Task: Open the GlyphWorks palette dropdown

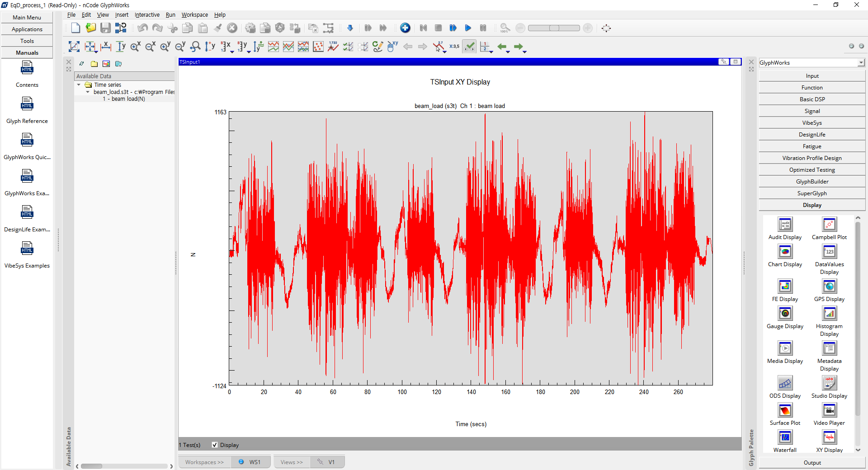Action: click(x=861, y=63)
